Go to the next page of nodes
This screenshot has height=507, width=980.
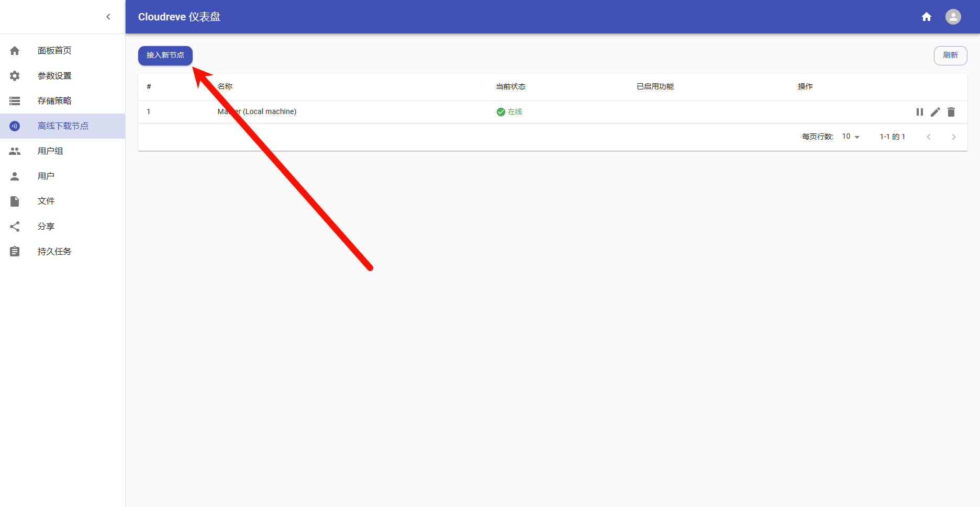click(954, 137)
